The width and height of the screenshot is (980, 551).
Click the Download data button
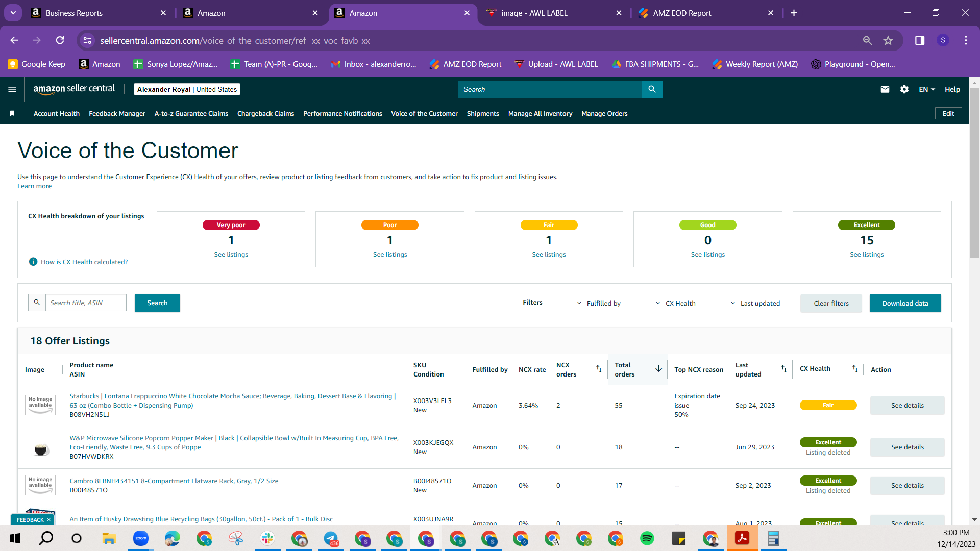pyautogui.click(x=905, y=303)
